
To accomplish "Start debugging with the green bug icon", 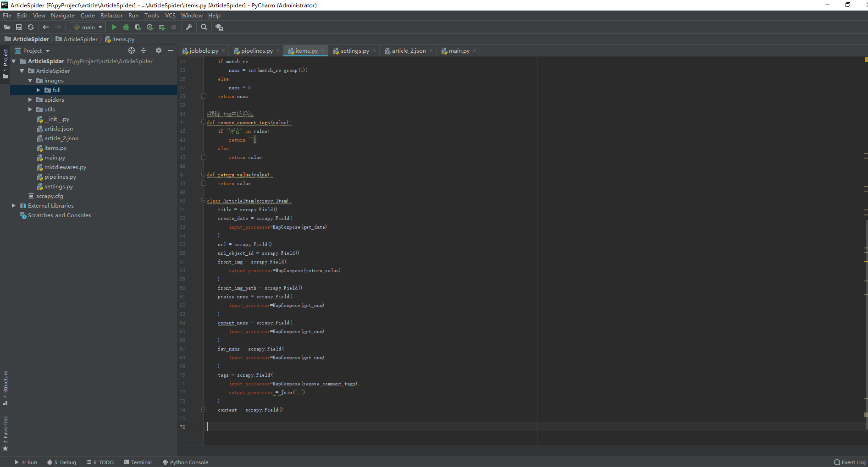I will (126, 27).
